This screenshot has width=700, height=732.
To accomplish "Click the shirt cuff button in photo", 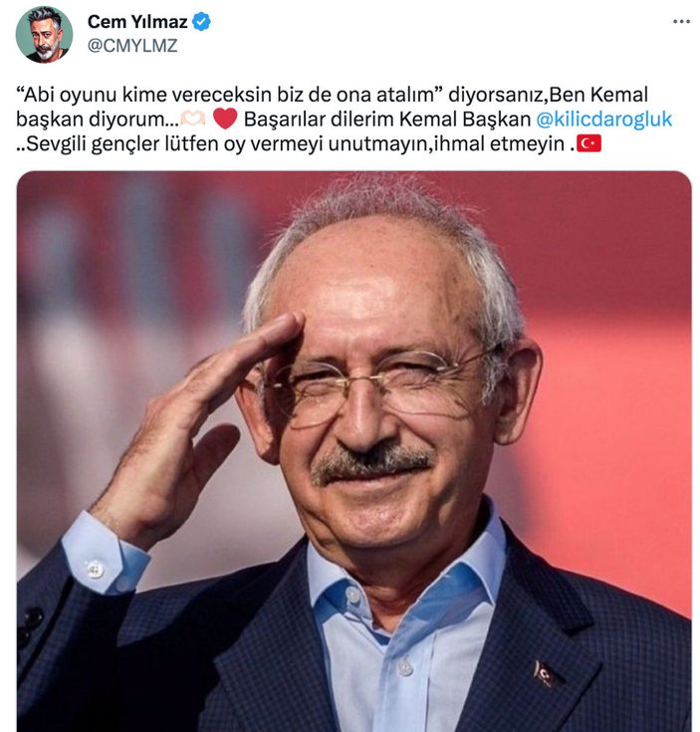I will pyautogui.click(x=95, y=568).
